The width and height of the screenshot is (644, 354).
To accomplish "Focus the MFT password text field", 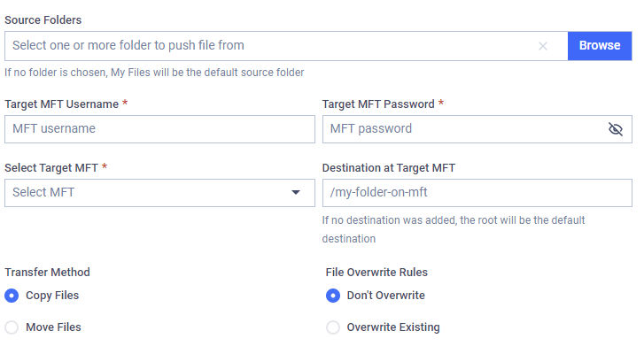I will pyautogui.click(x=461, y=129).
